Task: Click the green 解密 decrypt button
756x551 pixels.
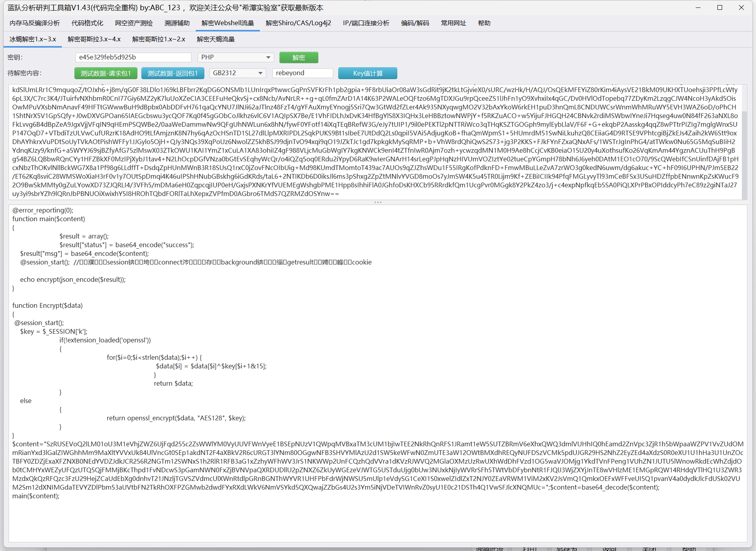Action: [298, 57]
